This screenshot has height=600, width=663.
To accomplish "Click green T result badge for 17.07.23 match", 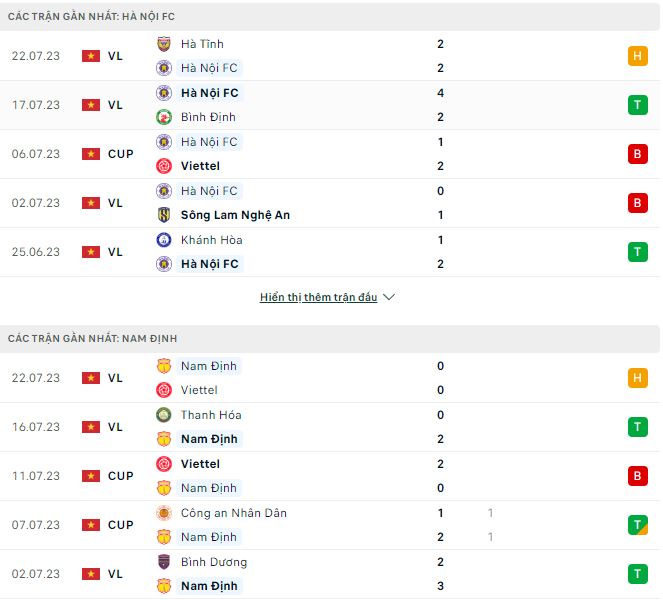I will 637,105.
